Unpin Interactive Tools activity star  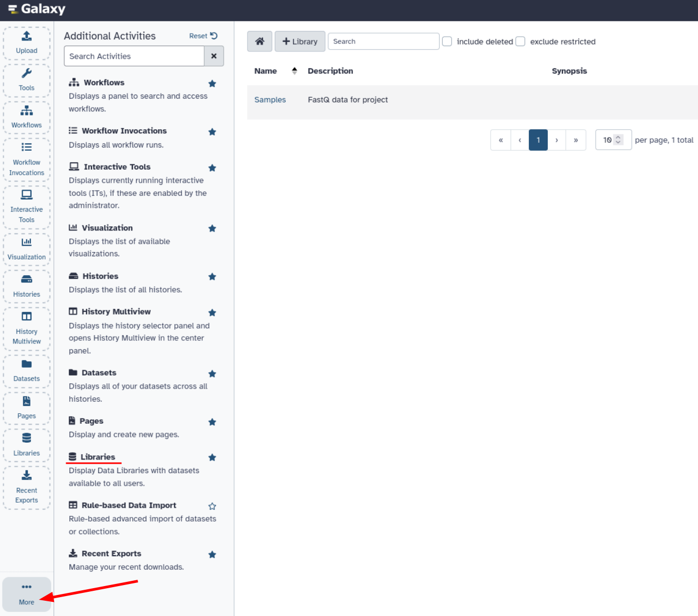[x=212, y=168]
